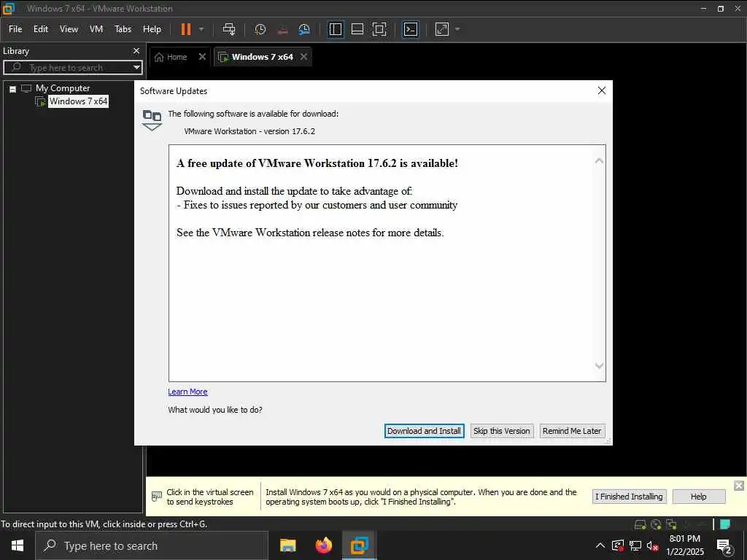Open the power options dropdown arrow beside pause

click(x=201, y=29)
